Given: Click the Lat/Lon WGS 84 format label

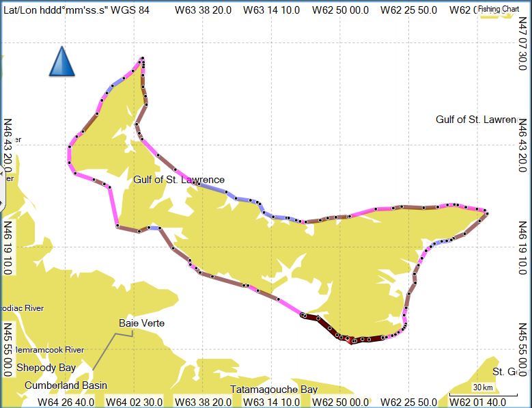Looking at the screenshot, I should pyautogui.click(x=76, y=10).
